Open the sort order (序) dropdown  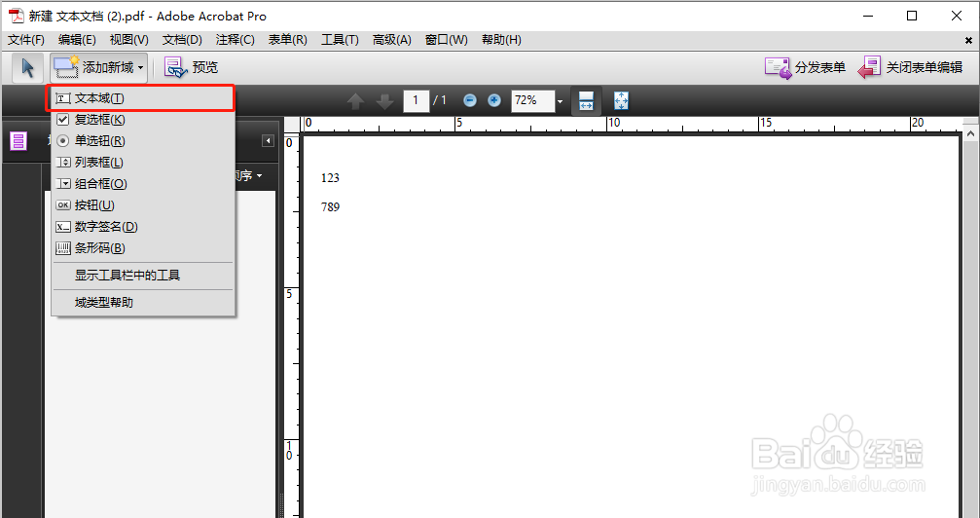[250, 176]
